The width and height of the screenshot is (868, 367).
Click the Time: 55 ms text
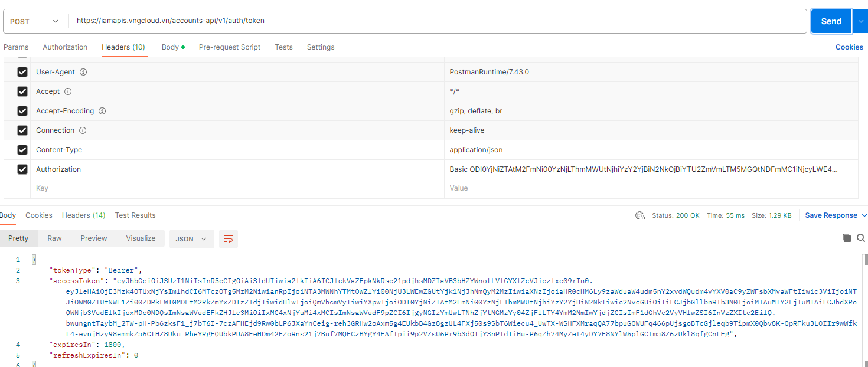coord(726,215)
